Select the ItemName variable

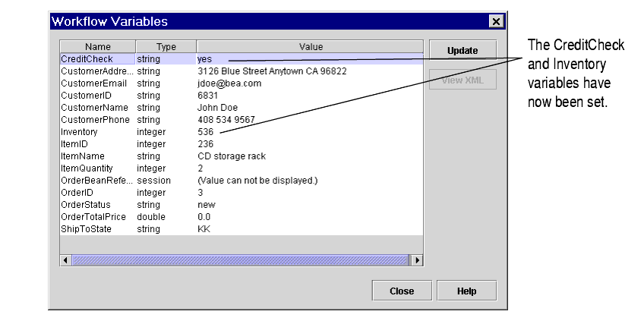83,156
